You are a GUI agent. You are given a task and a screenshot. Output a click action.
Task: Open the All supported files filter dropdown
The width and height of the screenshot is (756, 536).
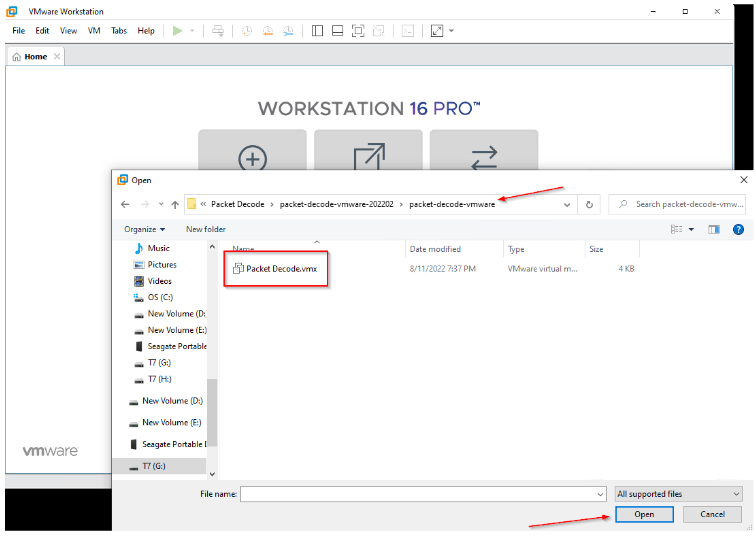coord(678,494)
